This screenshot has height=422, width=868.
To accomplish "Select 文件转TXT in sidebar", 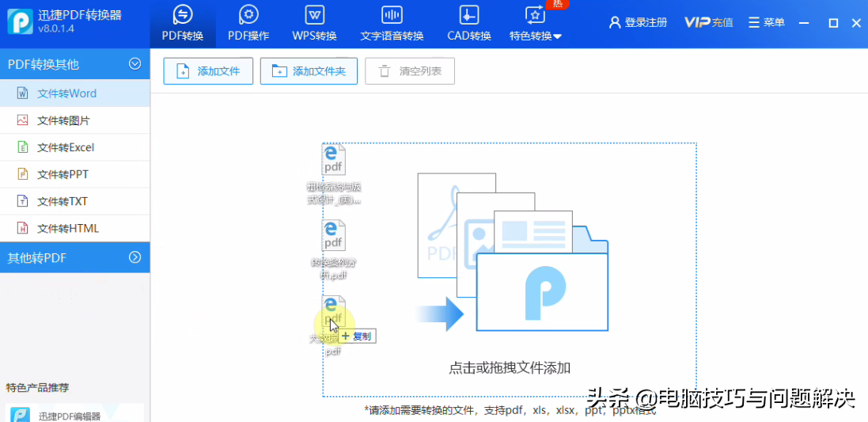I will point(74,201).
